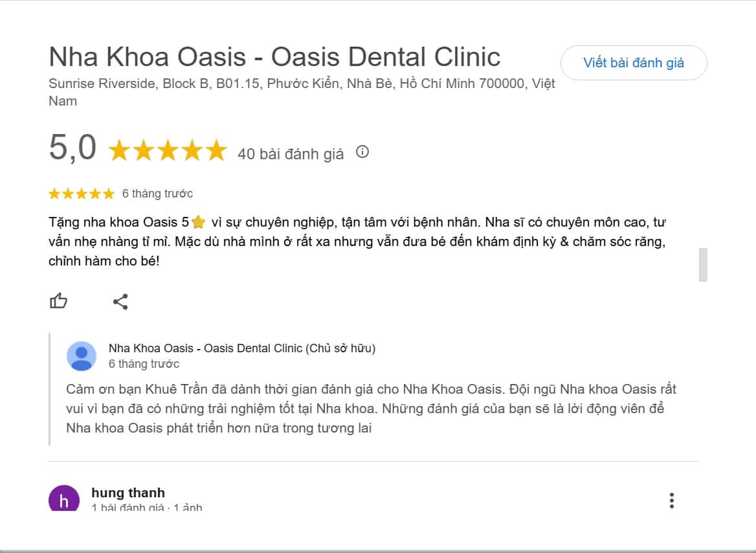The image size is (756, 553).
Task: Like the review with the thumbs-up icon
Action: point(59,300)
